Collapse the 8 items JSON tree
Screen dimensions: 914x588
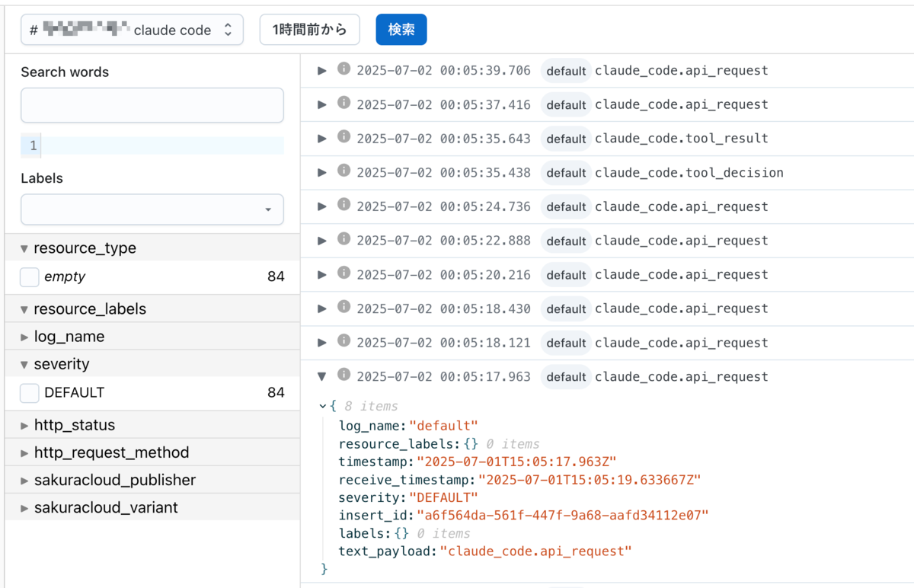click(x=323, y=407)
